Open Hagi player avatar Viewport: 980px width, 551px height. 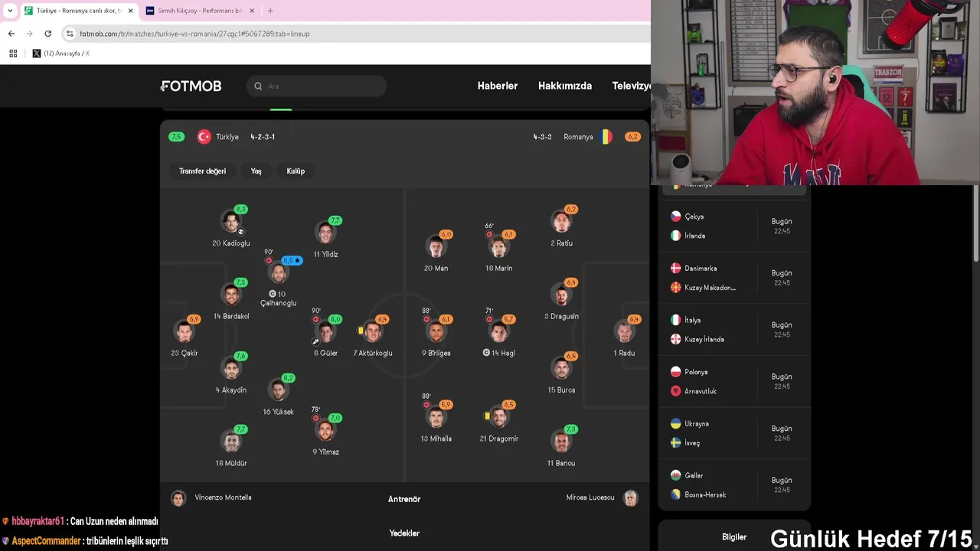(499, 332)
